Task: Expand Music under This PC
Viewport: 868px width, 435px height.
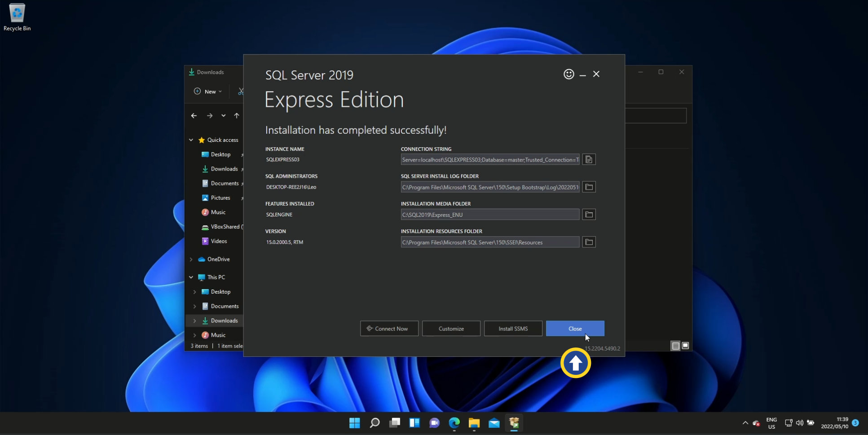Action: [194, 335]
